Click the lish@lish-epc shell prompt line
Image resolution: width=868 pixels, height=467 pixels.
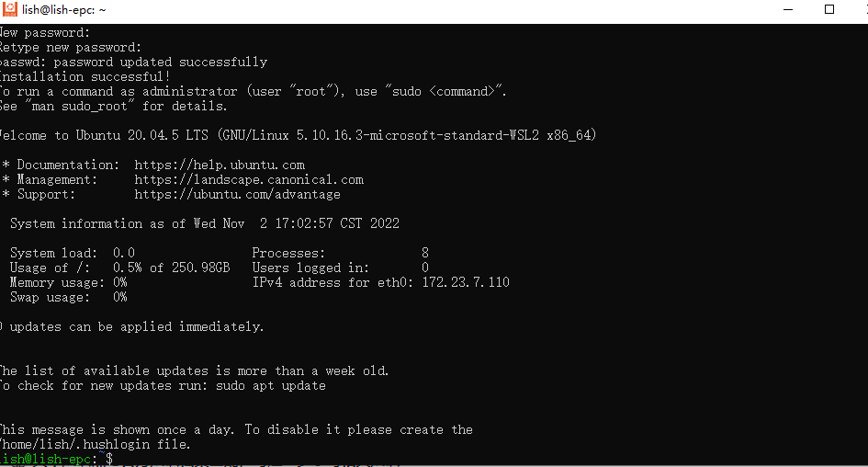click(56, 459)
